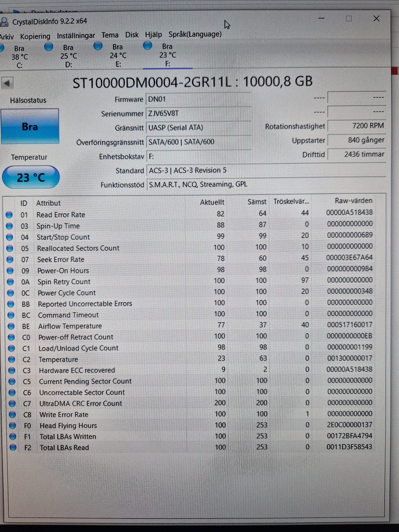399x532 pixels.
Task: Click status icon for Seek Error Rate
Action: [x=10, y=260]
